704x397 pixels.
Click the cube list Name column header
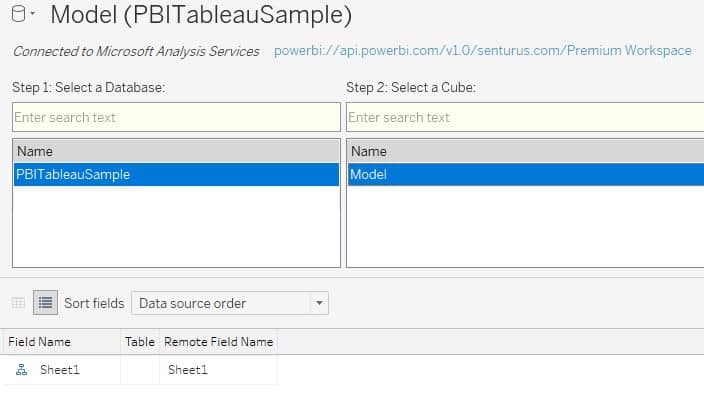point(526,151)
